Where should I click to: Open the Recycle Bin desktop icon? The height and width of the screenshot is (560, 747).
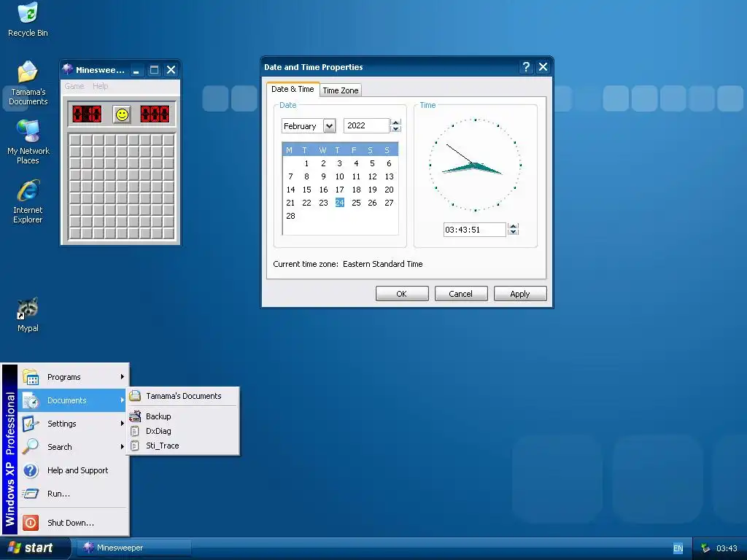click(x=28, y=20)
